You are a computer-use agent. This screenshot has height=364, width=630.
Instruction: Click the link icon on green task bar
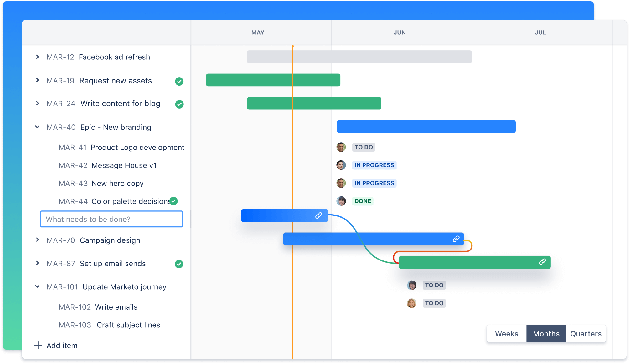(x=542, y=262)
